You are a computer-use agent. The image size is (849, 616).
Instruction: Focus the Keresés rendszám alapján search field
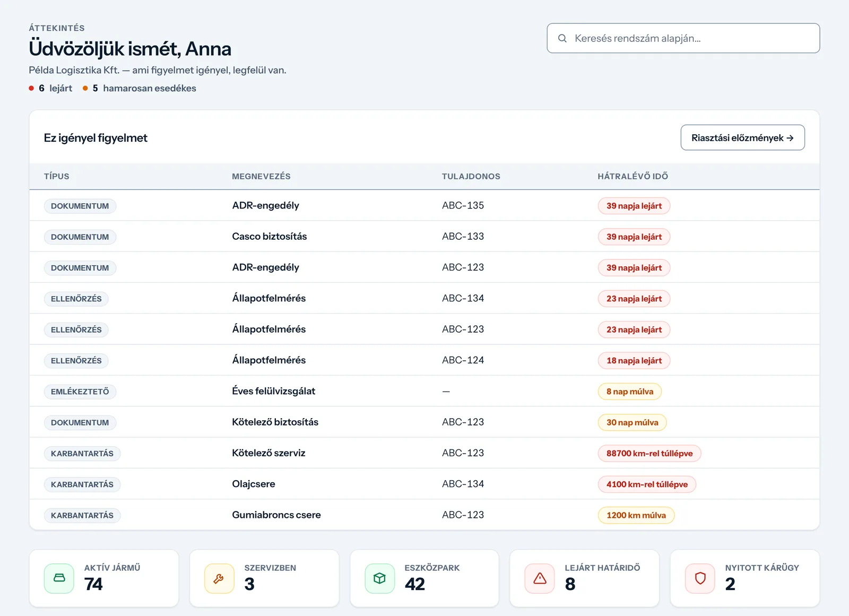[x=683, y=38]
